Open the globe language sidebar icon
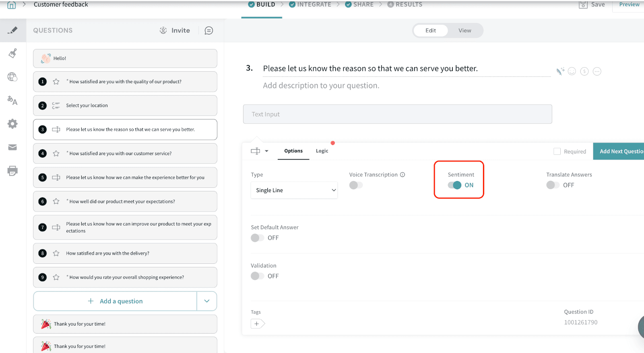Viewport: 644px width, 353px height. (12, 77)
